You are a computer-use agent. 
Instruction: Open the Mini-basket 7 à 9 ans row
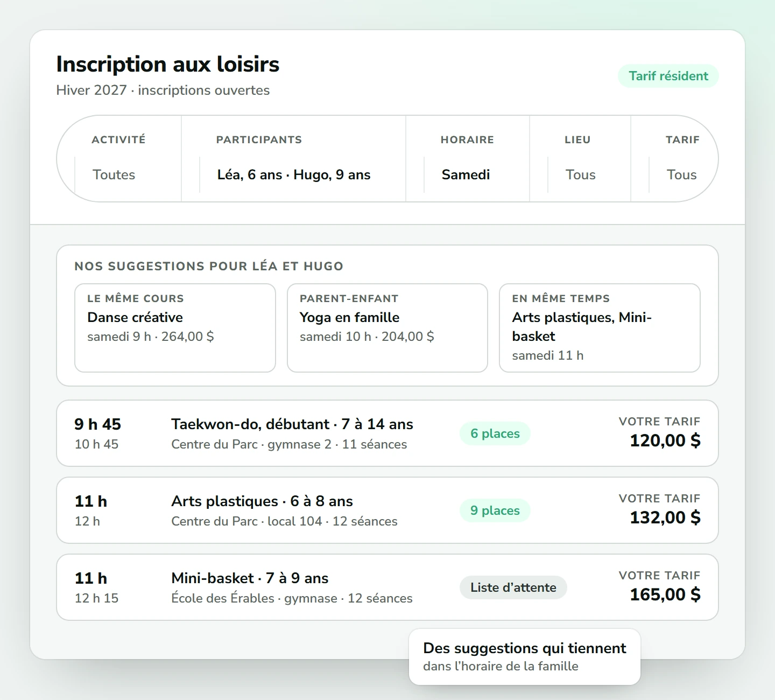pyautogui.click(x=387, y=587)
